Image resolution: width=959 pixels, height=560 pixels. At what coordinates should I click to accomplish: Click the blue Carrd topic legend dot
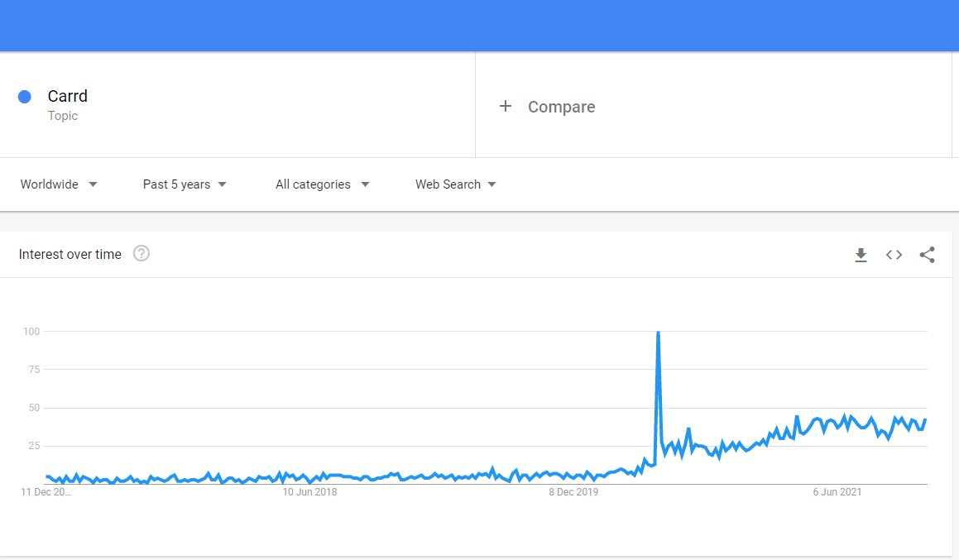click(x=24, y=97)
